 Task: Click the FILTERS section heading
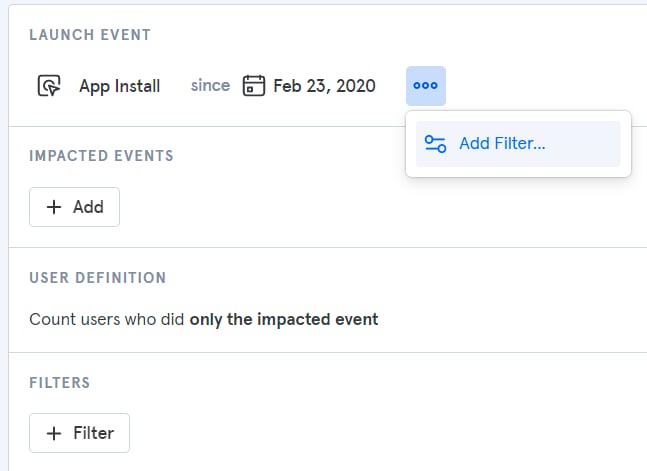[x=59, y=383]
